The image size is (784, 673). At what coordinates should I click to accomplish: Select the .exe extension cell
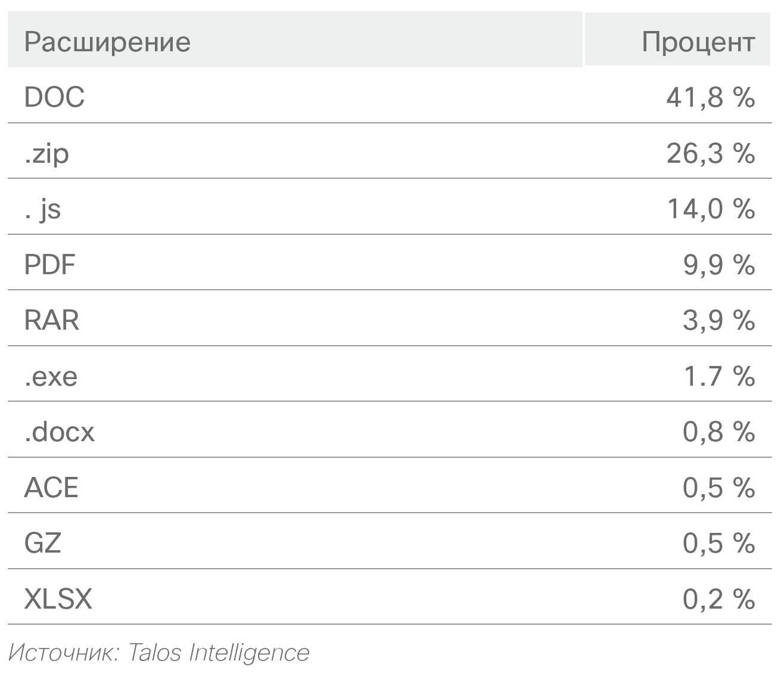[51, 376]
